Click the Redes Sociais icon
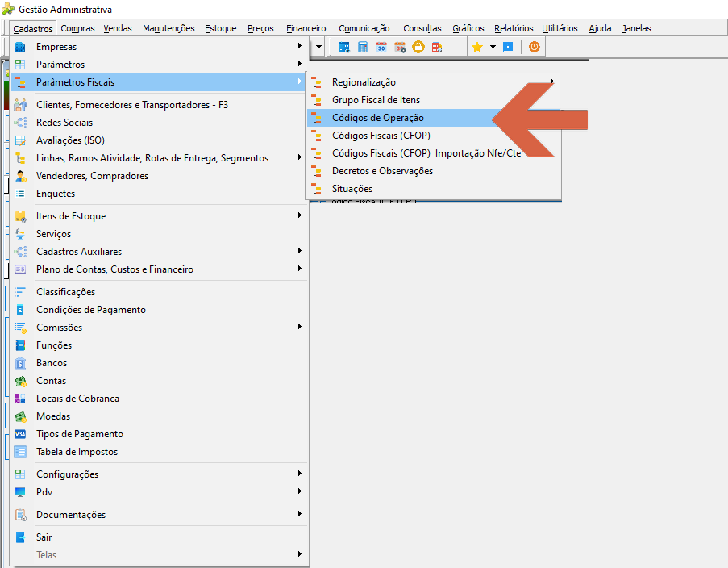Image resolution: width=728 pixels, height=568 pixels. [20, 123]
